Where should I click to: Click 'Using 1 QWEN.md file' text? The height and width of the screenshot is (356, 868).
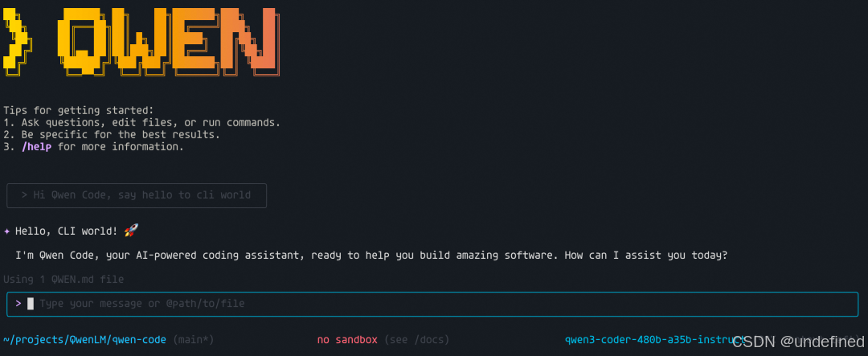(x=63, y=280)
